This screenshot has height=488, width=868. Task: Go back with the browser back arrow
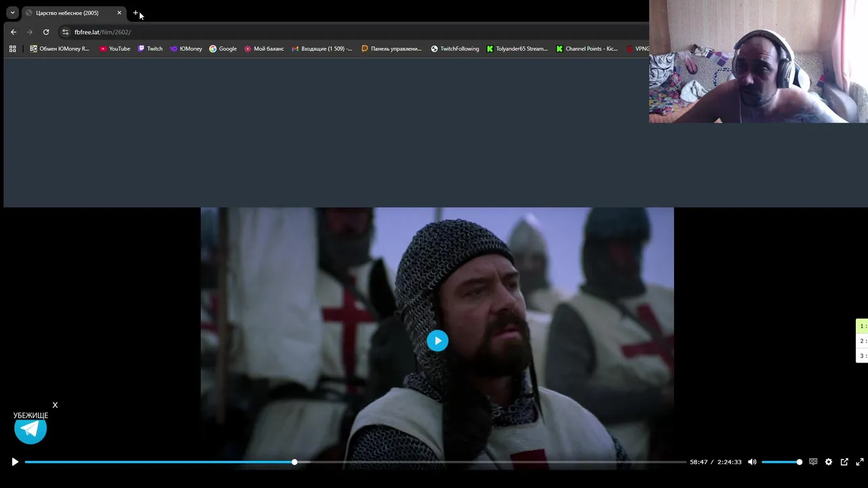click(x=14, y=32)
